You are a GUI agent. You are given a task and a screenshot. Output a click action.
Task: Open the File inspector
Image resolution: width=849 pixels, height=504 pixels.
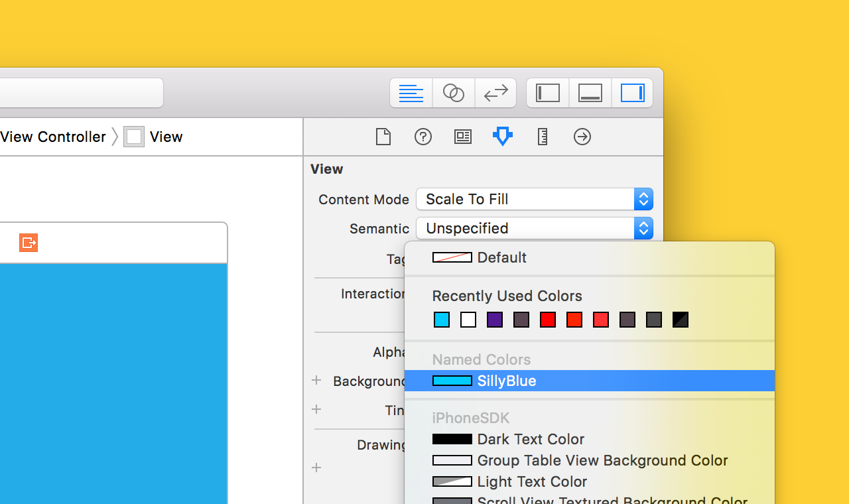383,137
